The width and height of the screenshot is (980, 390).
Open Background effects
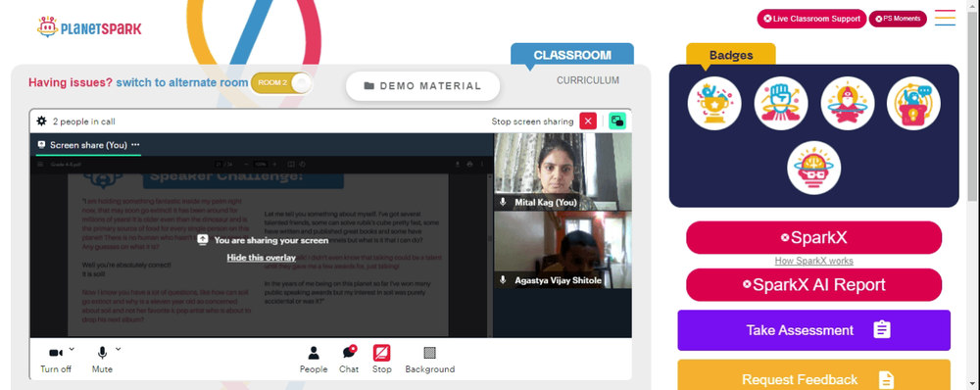(430, 360)
